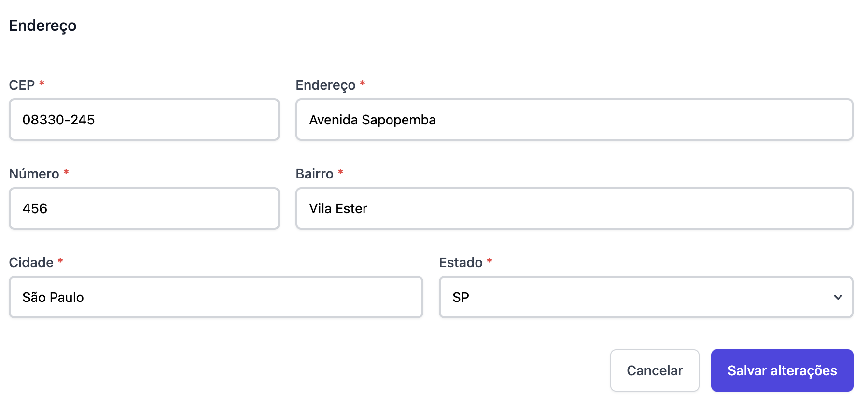Screen dimensions: 868x410
Task: Click the Salvar alterações button
Action: pos(782,370)
